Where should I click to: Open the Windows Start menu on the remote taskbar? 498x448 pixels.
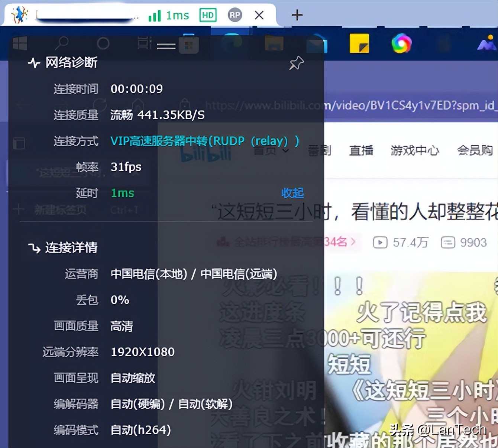[20, 43]
